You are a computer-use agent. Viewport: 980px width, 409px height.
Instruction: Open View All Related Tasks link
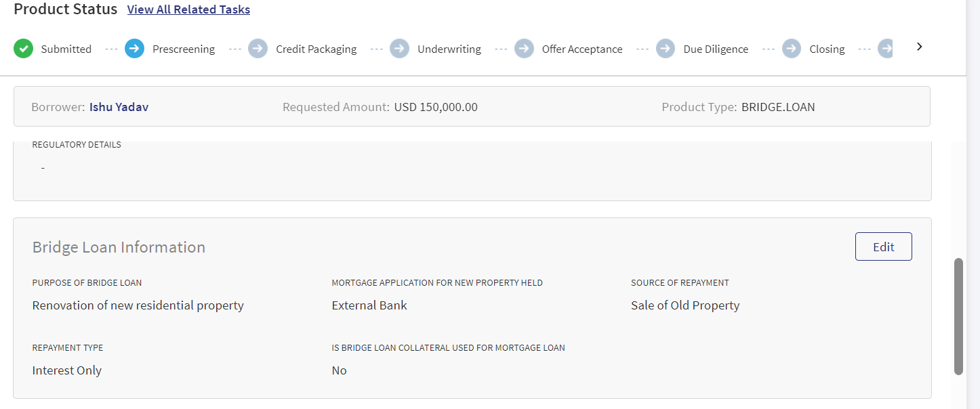click(188, 9)
